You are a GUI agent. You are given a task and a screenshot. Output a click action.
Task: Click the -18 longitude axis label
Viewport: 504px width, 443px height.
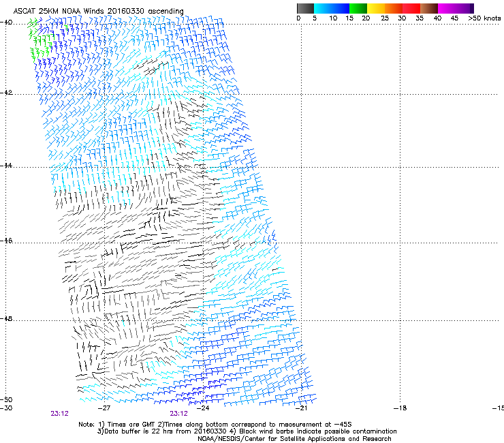[400, 408]
